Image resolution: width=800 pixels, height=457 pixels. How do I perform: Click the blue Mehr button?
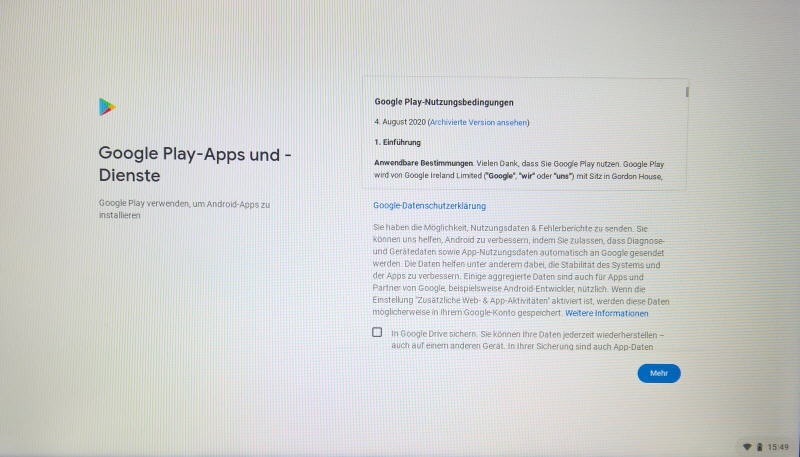click(x=659, y=373)
